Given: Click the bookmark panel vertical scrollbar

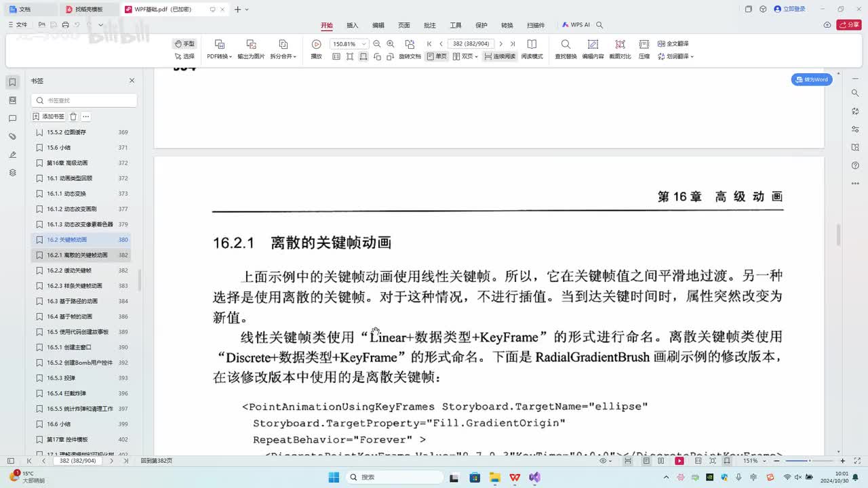Looking at the screenshot, I should (140, 279).
